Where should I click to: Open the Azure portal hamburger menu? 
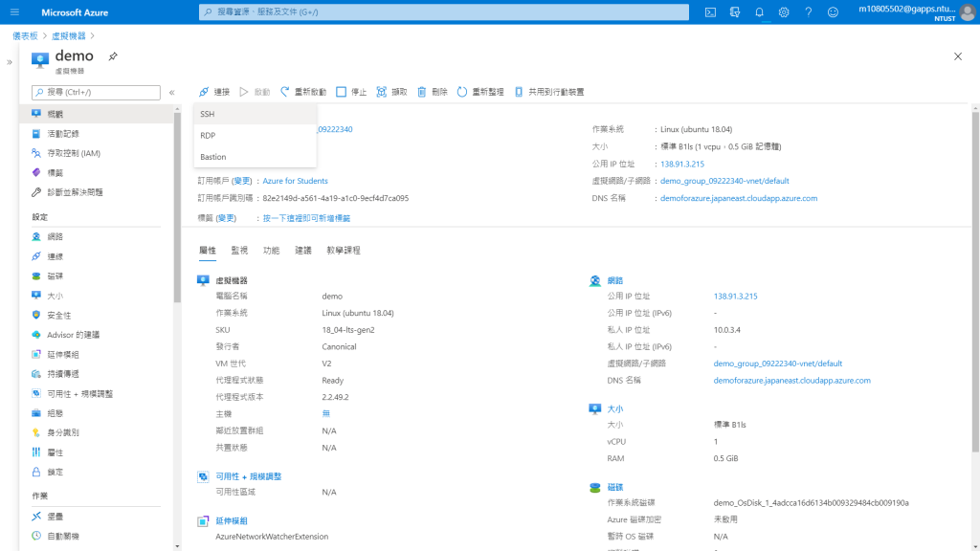(x=15, y=11)
